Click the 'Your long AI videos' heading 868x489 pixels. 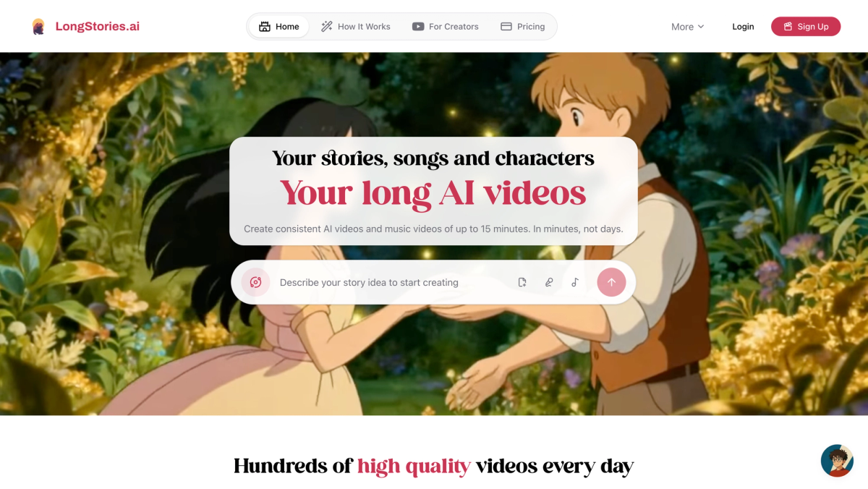[433, 193]
